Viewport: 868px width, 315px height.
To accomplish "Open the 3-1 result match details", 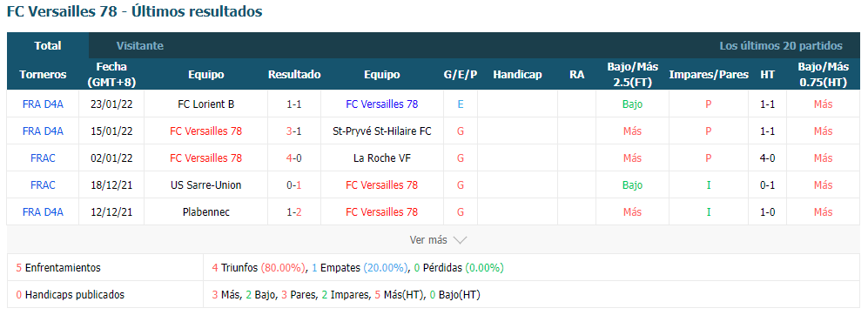I will click(294, 131).
